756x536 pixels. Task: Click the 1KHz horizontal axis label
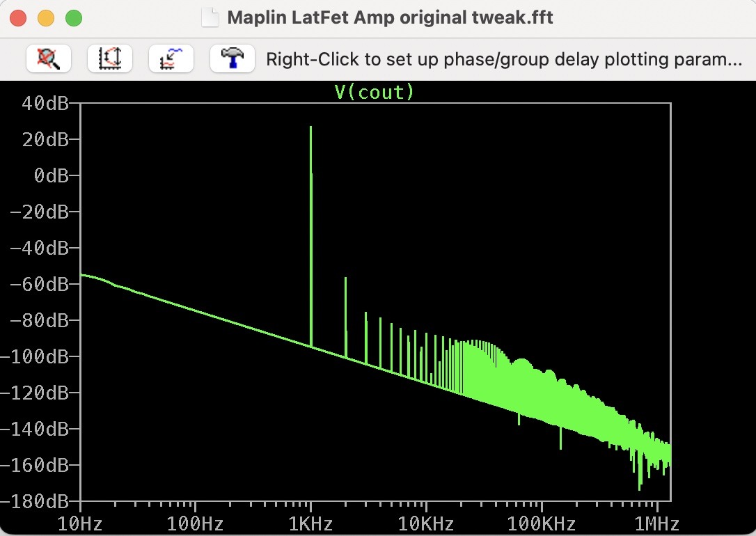(311, 523)
